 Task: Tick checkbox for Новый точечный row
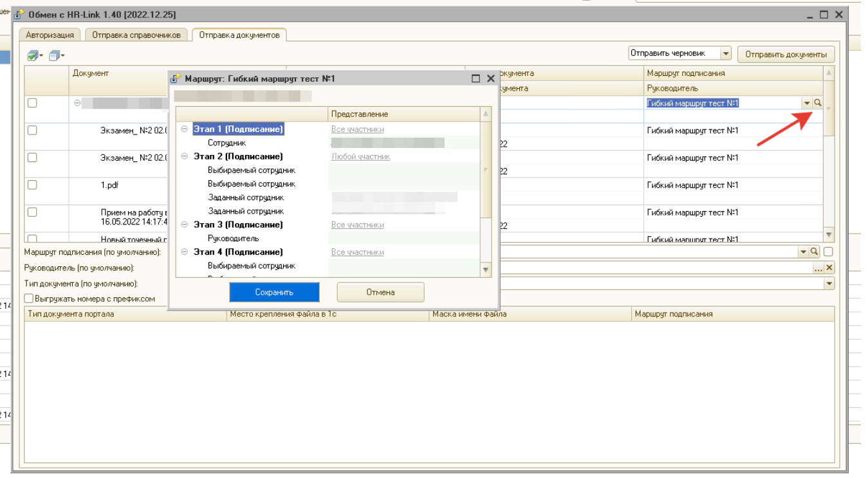pos(32,239)
